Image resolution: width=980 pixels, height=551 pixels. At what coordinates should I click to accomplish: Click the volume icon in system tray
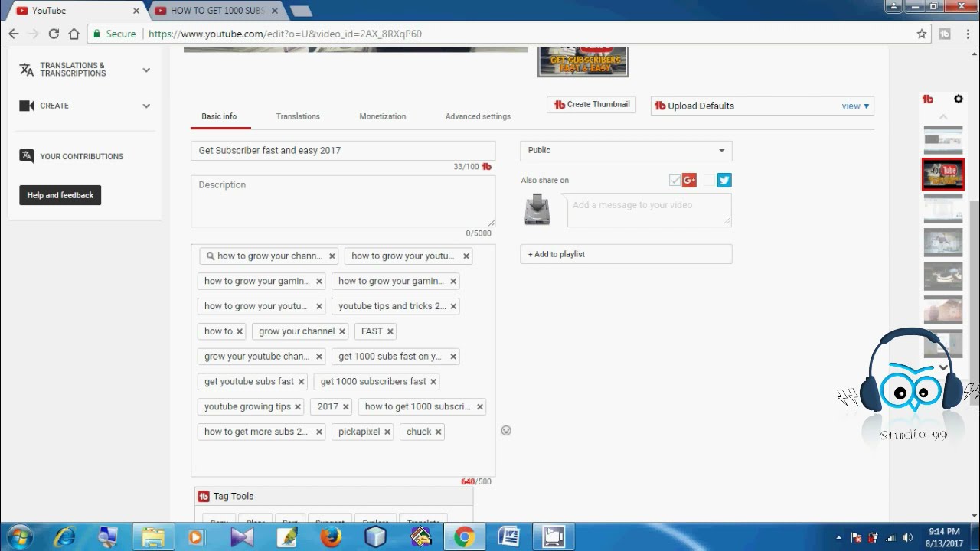pos(908,537)
